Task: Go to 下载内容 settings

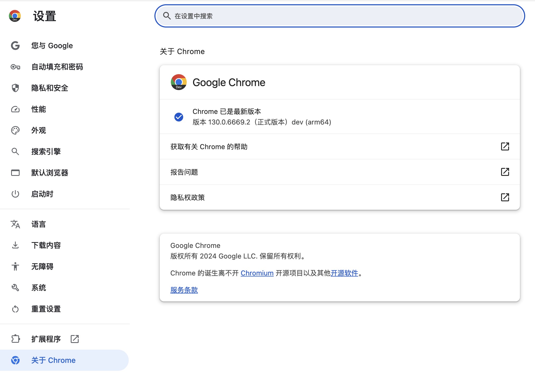Action: [x=64, y=245]
